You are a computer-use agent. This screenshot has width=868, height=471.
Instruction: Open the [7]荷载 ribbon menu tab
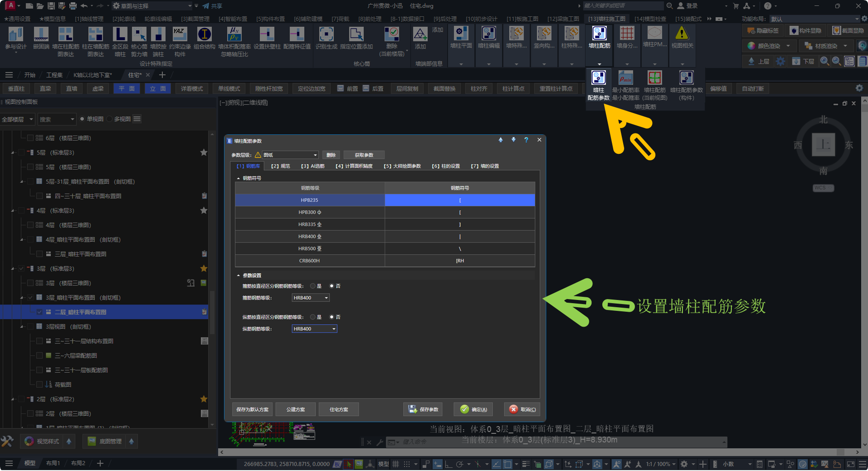point(340,19)
